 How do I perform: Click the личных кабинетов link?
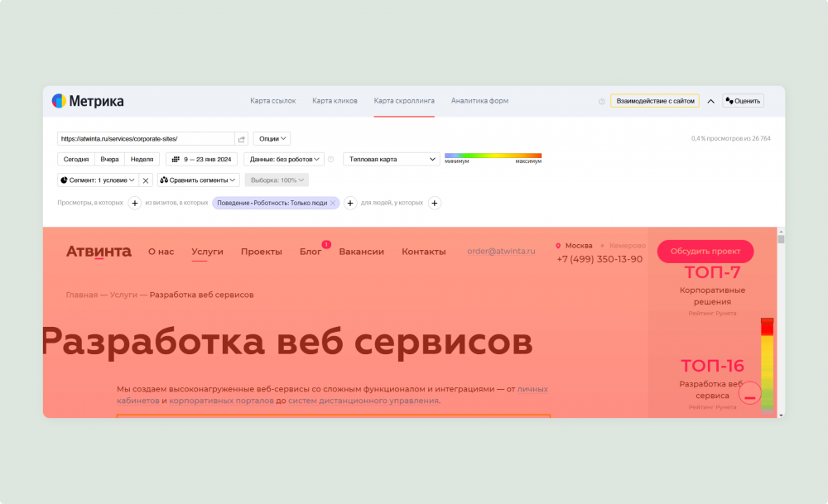(x=532, y=389)
